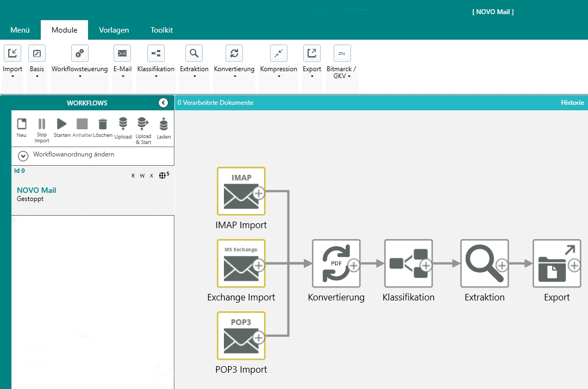
Task: Click the plus on Konvertierung node
Action: pyautogui.click(x=354, y=265)
